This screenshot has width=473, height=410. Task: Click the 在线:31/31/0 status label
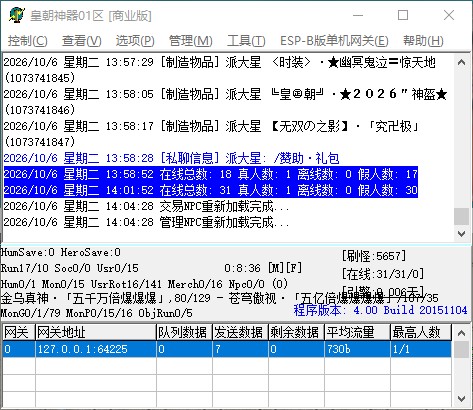(383, 274)
